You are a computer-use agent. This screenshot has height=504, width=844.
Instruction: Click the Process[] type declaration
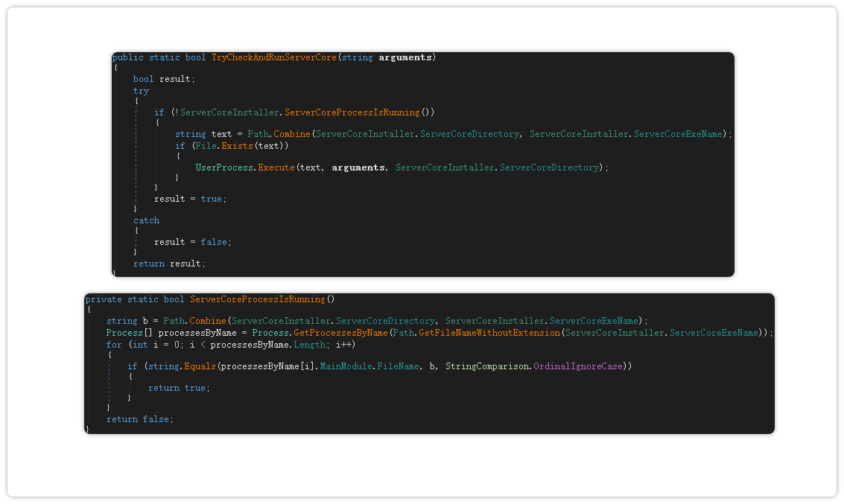(x=130, y=333)
